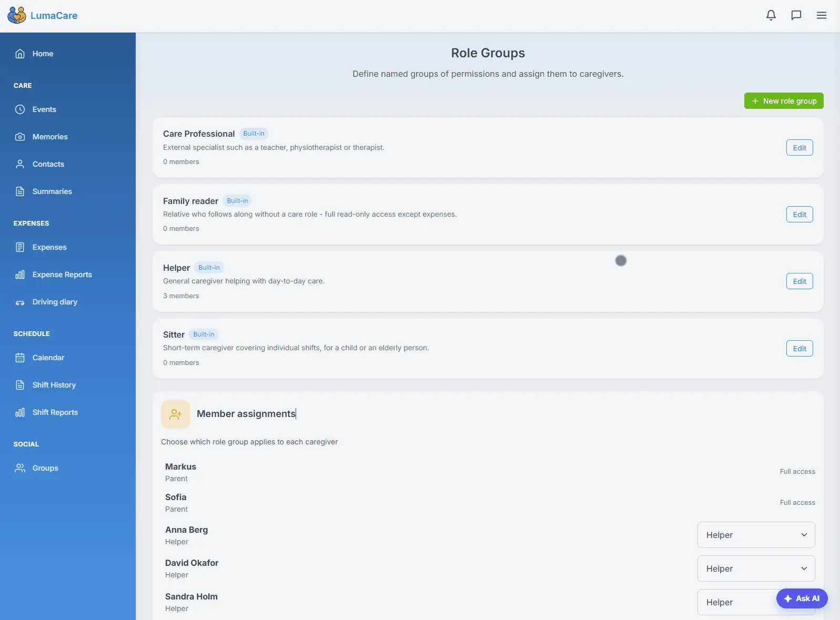Create a New role group
Screen dimensions: 840x620
click(x=784, y=101)
